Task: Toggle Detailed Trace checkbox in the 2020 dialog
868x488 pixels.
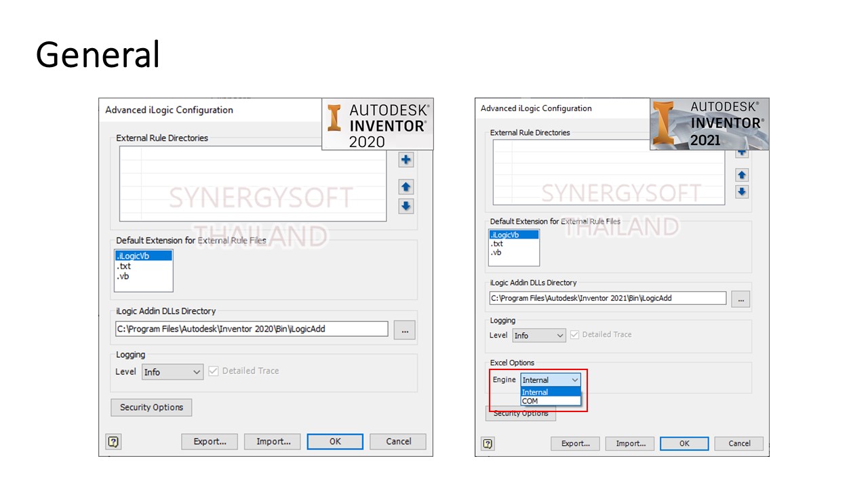Action: (214, 371)
